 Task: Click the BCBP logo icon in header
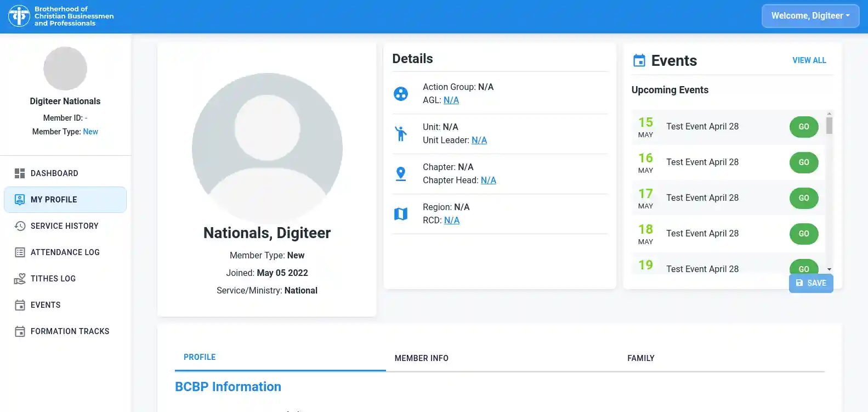pos(19,16)
